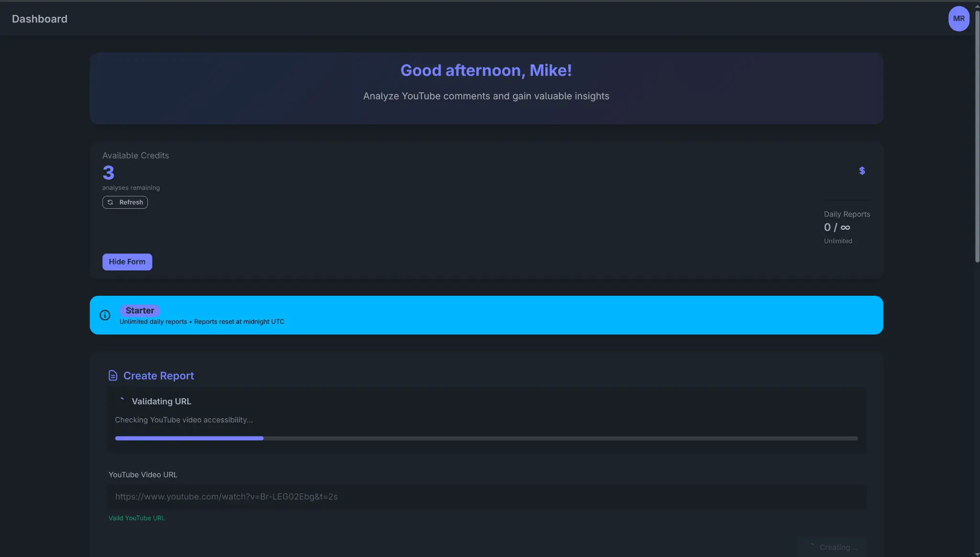Click the 'Validating URL' status text
980x557 pixels.
click(x=161, y=401)
